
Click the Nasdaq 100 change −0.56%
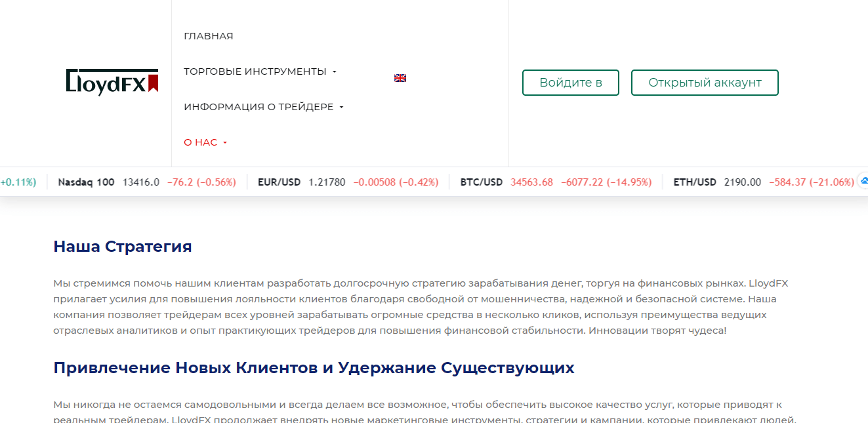click(201, 182)
